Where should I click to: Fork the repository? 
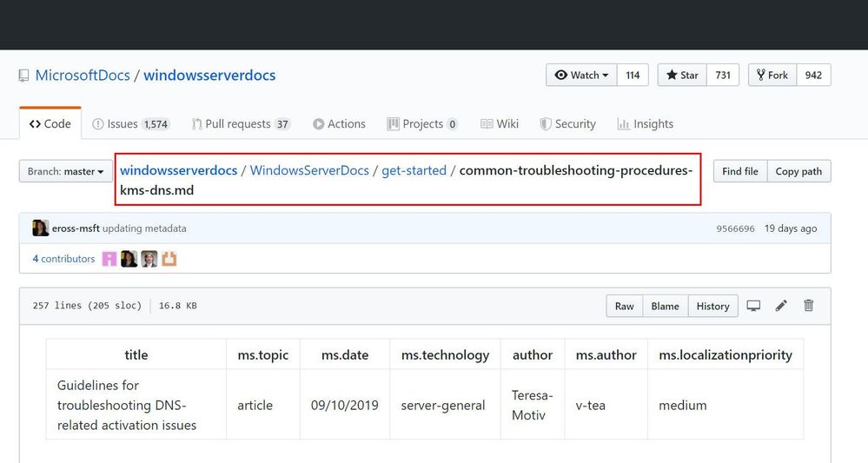pyautogui.click(x=772, y=76)
